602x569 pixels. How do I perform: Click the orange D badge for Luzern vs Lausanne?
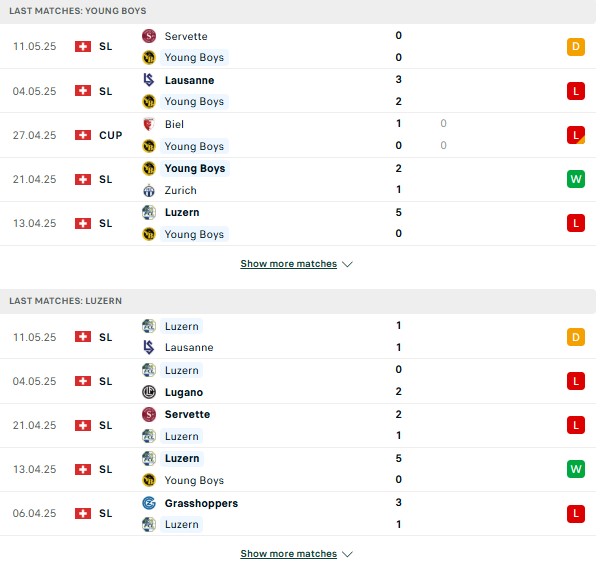576,337
